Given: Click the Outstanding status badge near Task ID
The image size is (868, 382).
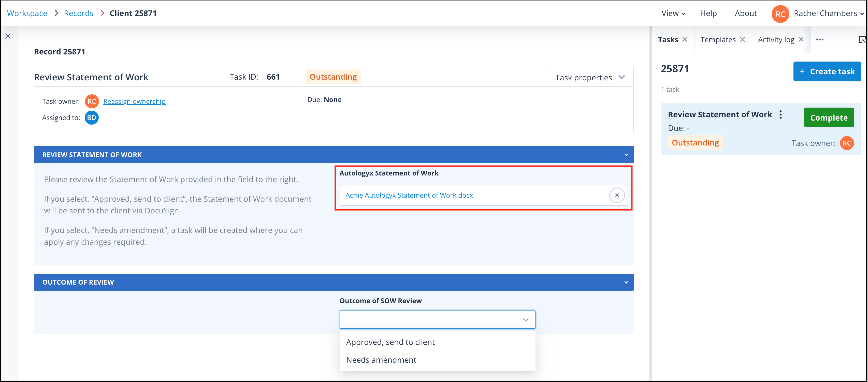Looking at the screenshot, I should click(x=333, y=77).
